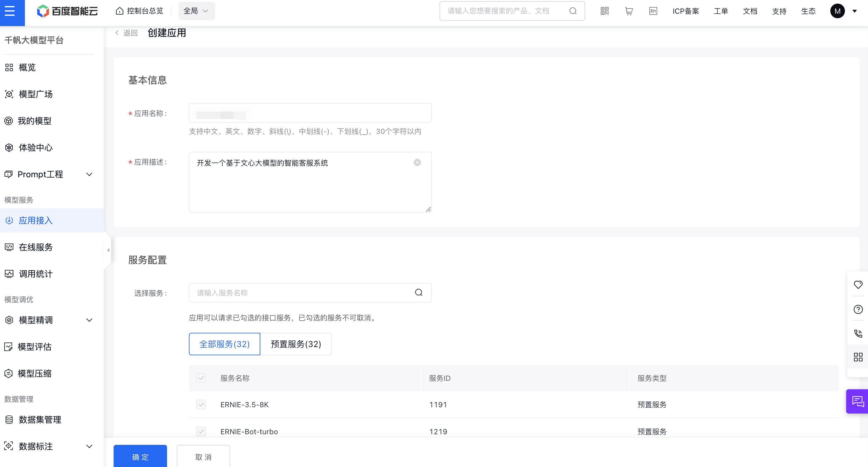Toggle the ERNIE-Bot-turbo checkbox
Viewport: 868px width, 467px height.
(x=201, y=431)
